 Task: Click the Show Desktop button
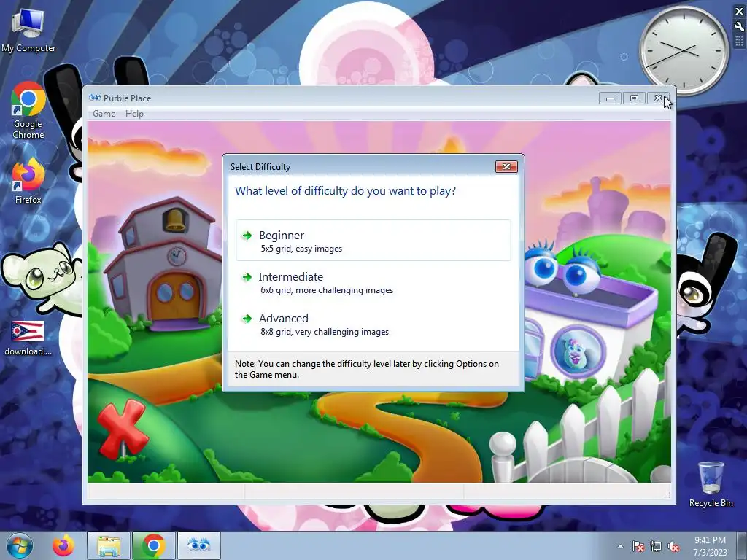[x=742, y=545]
